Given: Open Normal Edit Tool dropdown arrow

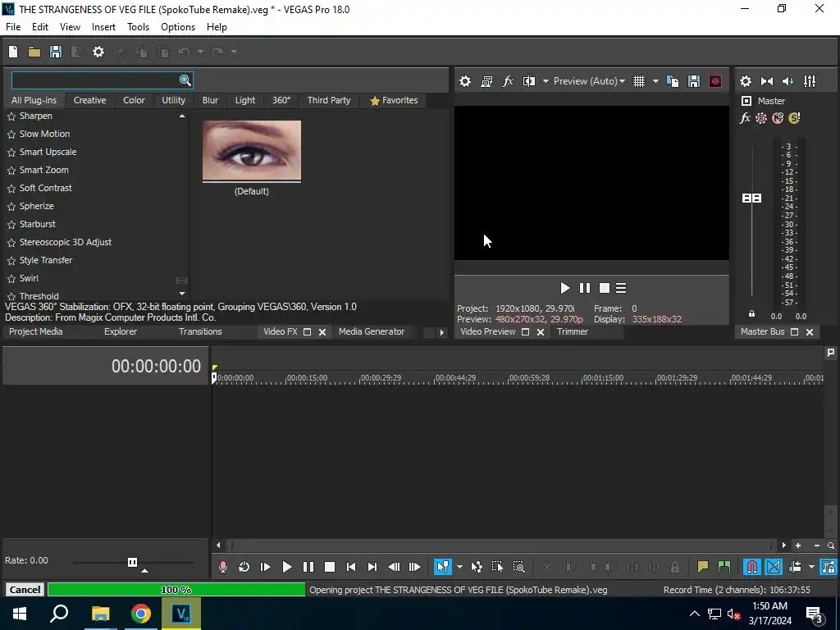Looking at the screenshot, I should pyautogui.click(x=459, y=567).
